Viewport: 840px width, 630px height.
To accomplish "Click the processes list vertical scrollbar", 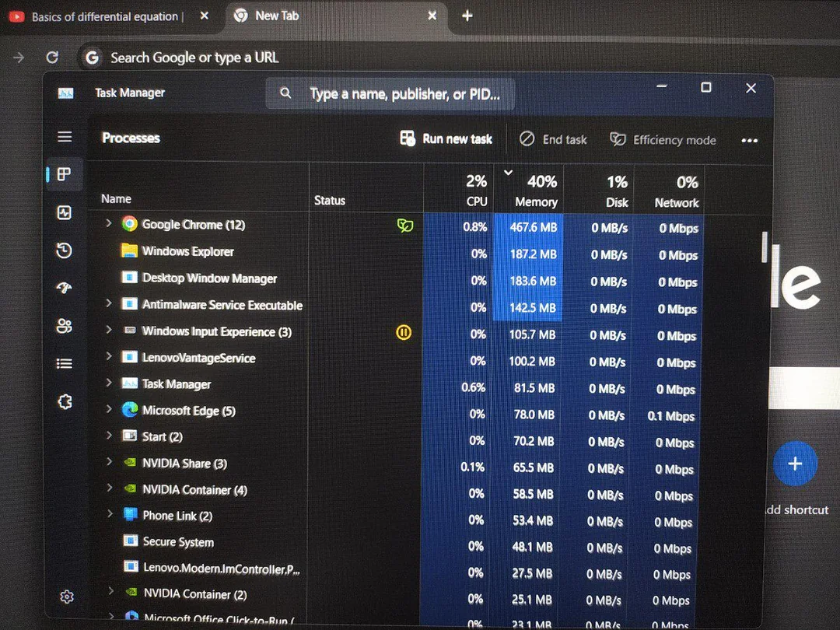I will coord(765,247).
